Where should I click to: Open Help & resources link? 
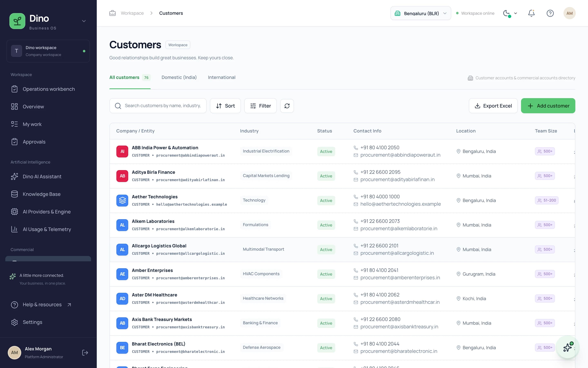click(41, 304)
